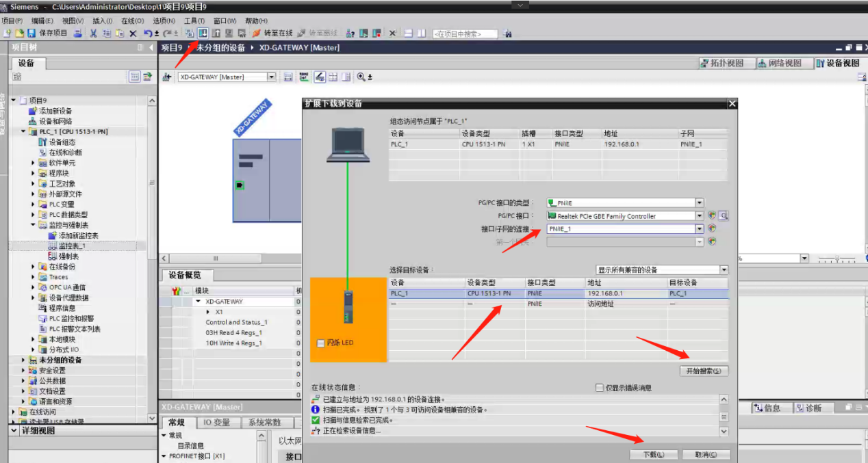
Task: Click 取消(C) button in dialog
Action: pyautogui.click(x=706, y=454)
